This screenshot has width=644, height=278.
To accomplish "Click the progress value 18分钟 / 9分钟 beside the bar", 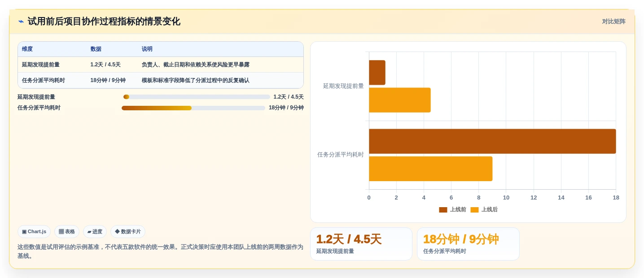I will (286, 108).
